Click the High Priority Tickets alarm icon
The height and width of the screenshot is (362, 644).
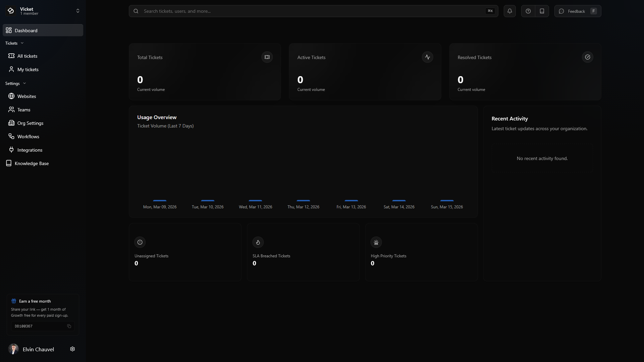376,242
